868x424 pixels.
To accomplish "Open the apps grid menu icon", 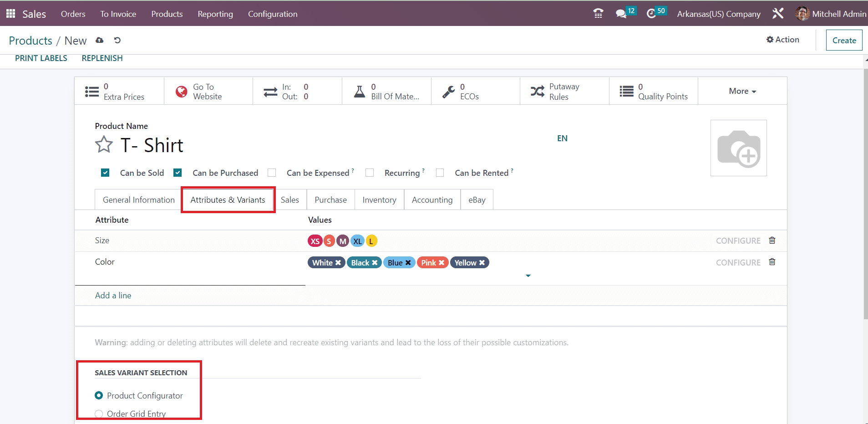I will (x=11, y=14).
